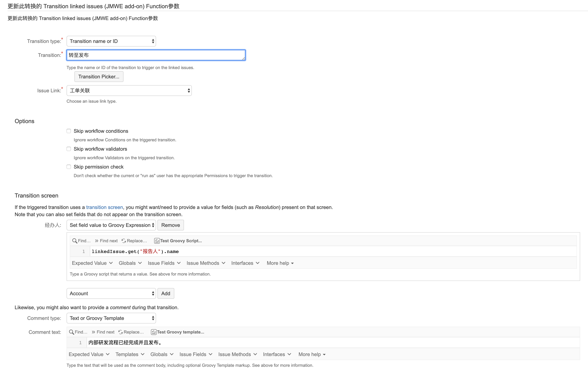The image size is (588, 370).
Task: Expand Interfaces menu in comment editor
Action: tap(277, 354)
